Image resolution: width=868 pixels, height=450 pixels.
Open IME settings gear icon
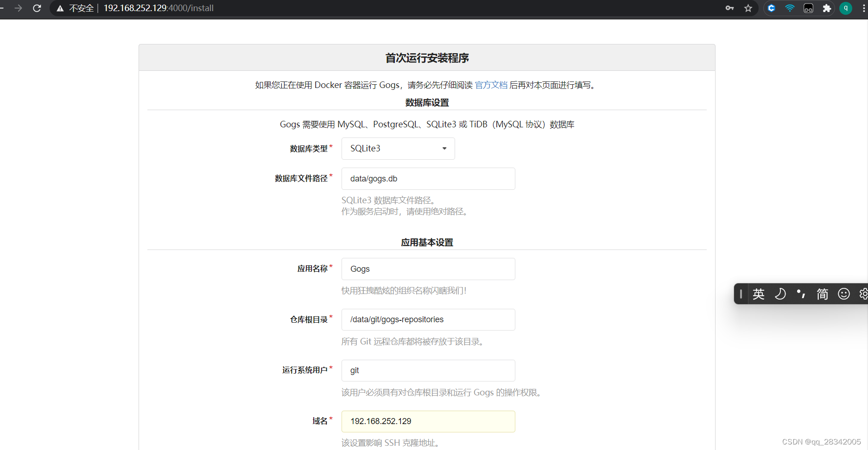[x=863, y=294]
